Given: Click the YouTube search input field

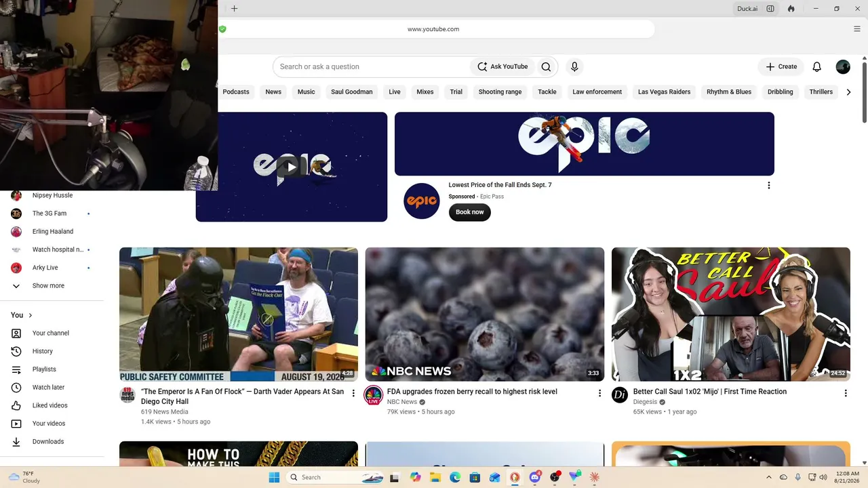Looking at the screenshot, I should pyautogui.click(x=372, y=66).
